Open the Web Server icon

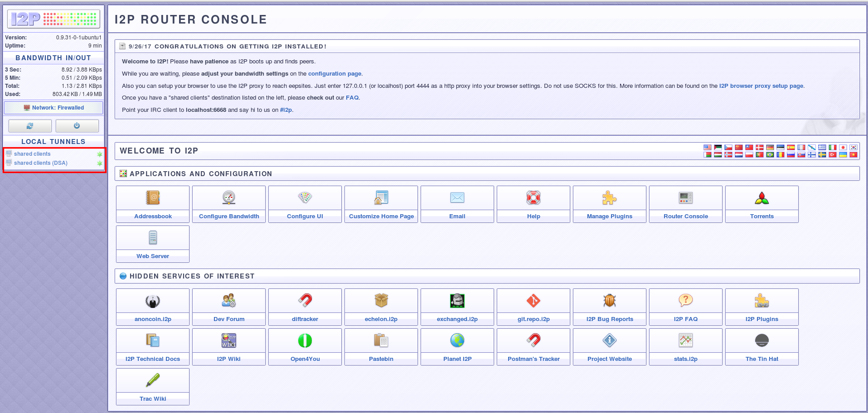pyautogui.click(x=153, y=238)
